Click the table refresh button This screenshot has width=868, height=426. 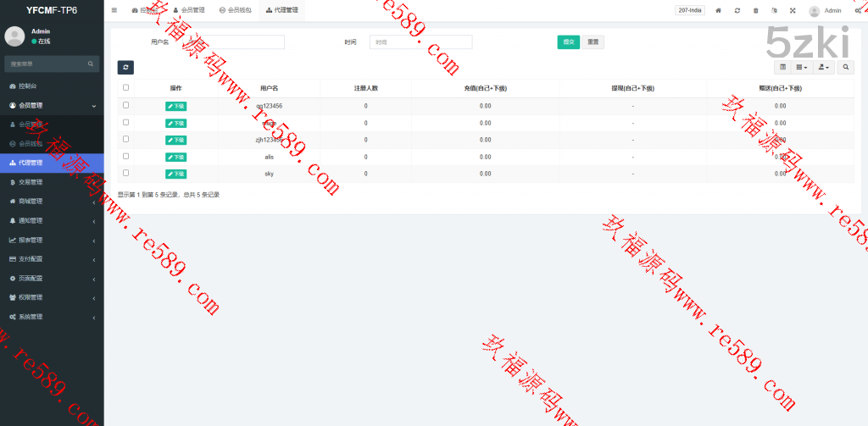point(125,68)
